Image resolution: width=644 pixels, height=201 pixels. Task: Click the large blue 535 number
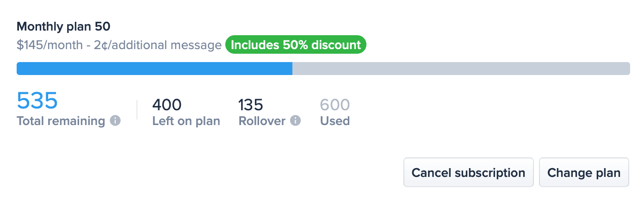pos(37,100)
